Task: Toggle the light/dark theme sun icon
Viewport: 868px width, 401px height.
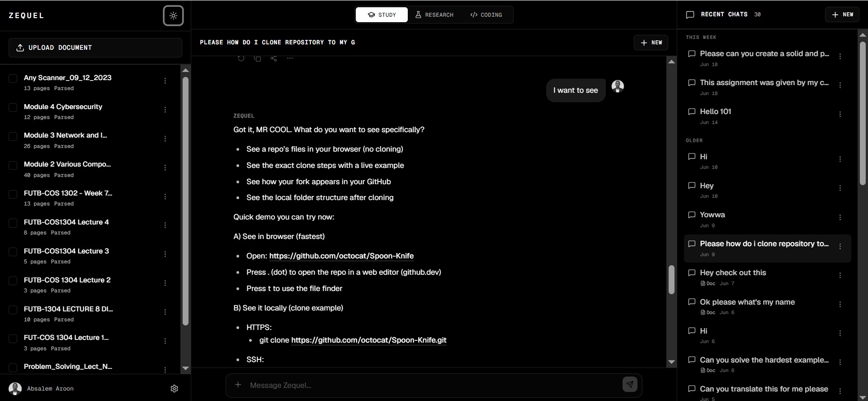Action: (173, 16)
